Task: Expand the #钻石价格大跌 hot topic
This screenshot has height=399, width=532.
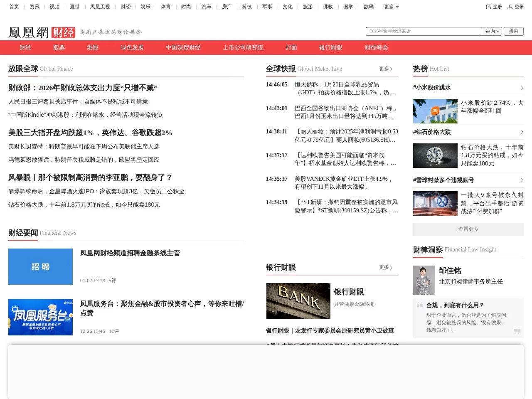Action: (522, 132)
